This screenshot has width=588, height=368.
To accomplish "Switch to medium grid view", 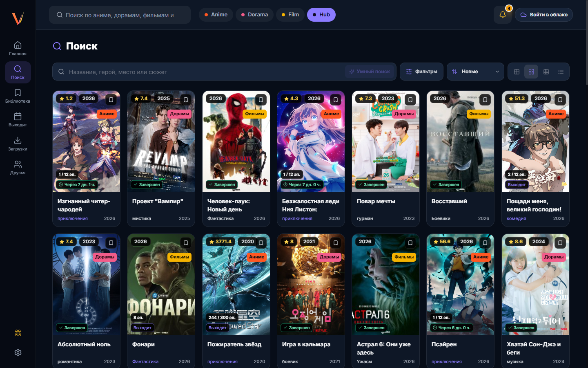I will (x=531, y=72).
